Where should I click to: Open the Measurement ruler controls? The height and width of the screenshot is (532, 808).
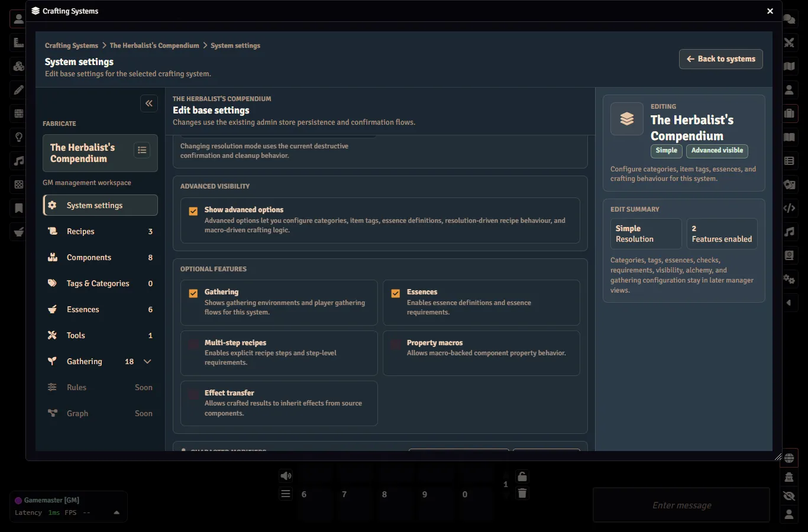tap(18, 43)
